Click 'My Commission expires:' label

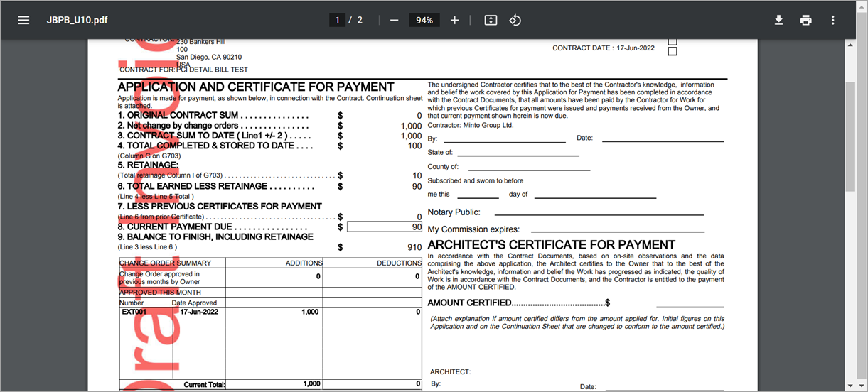tap(473, 229)
